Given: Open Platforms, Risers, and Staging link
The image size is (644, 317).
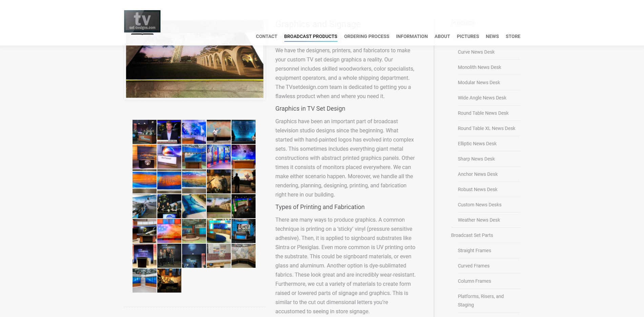Looking at the screenshot, I should (x=481, y=300).
